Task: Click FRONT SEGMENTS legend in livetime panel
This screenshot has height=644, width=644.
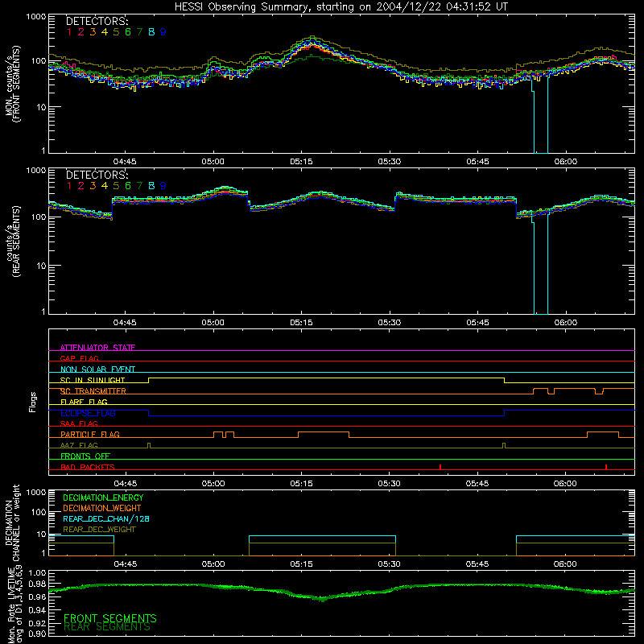Action: pyautogui.click(x=110, y=618)
